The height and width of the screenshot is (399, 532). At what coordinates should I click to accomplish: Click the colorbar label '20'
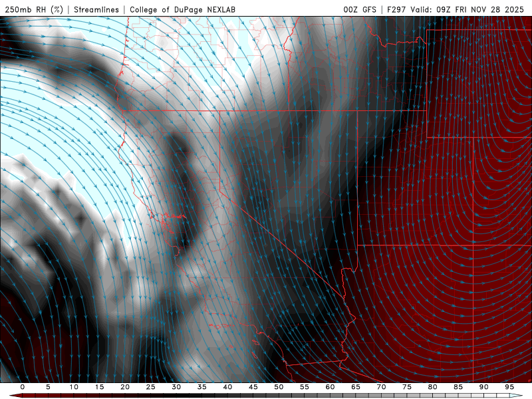[125, 387]
